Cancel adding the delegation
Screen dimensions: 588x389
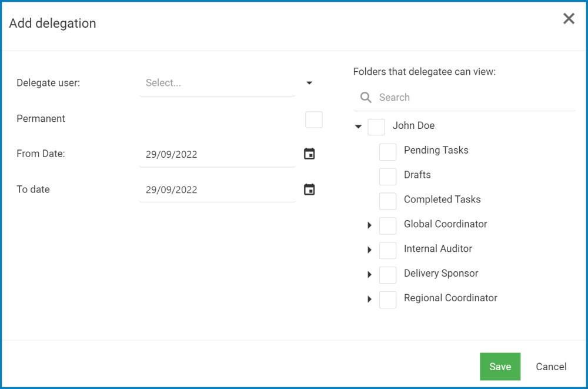click(551, 367)
